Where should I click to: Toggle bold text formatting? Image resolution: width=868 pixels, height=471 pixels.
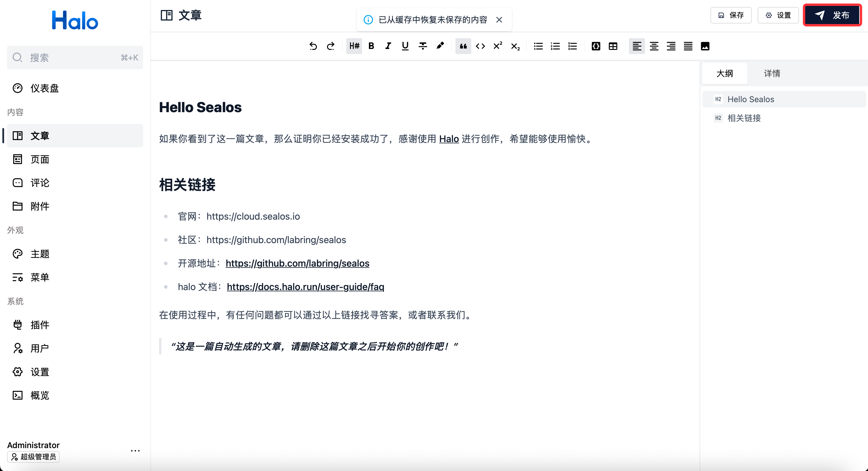point(371,46)
